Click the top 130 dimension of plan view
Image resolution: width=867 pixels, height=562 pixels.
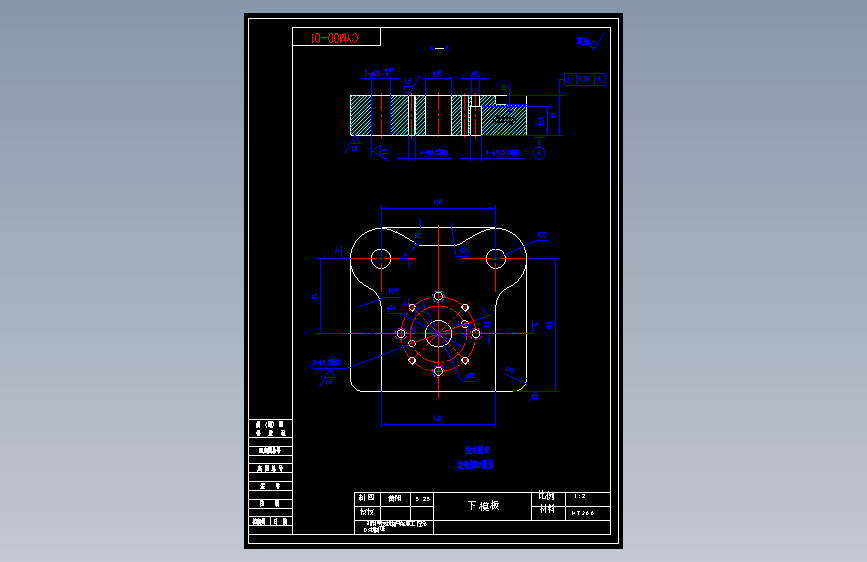438,202
